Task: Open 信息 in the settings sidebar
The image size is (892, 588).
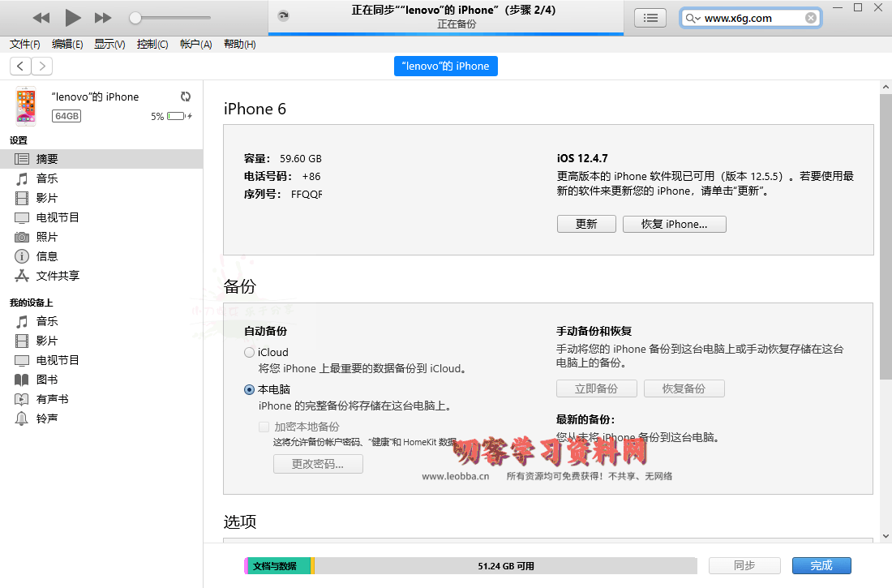Action: click(101, 256)
